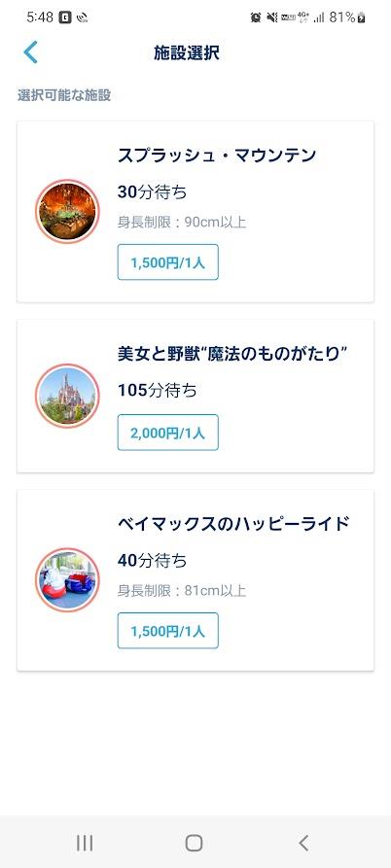Tap the 身長制限：90cm以上 height restriction text
This screenshot has width=391, height=868.
182,223
